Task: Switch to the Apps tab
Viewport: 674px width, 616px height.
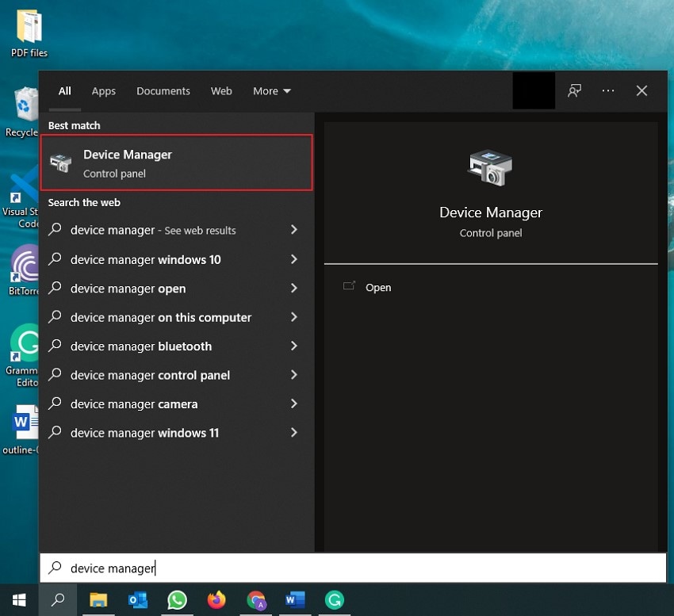Action: (104, 90)
